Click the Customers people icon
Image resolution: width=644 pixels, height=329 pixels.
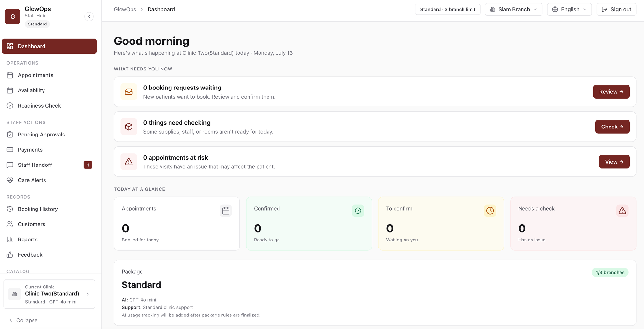pos(10,224)
